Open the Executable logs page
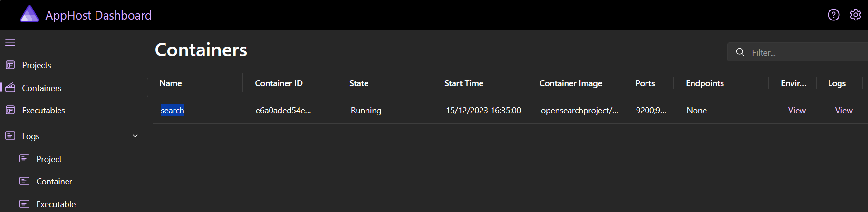Screen dimensions: 868x212 coord(56,204)
